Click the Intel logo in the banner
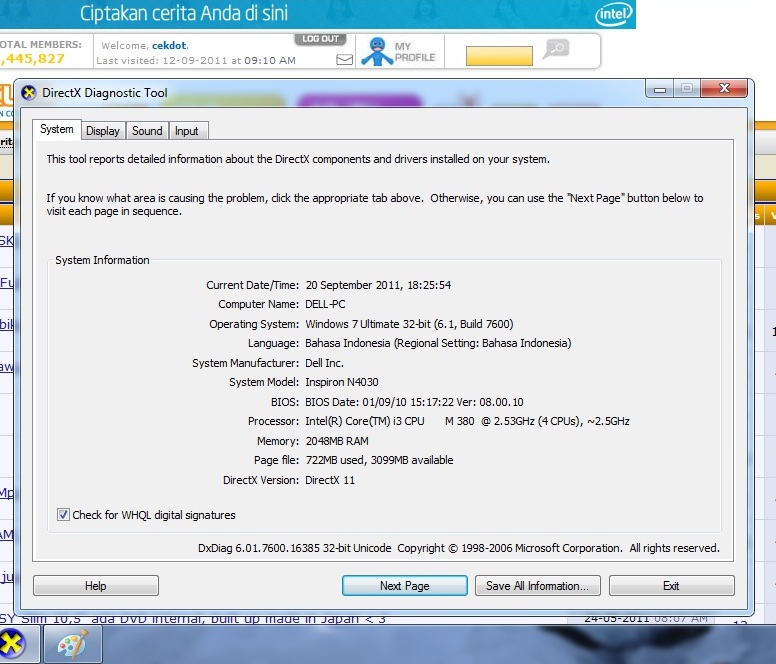Image resolution: width=776 pixels, height=664 pixels. pyautogui.click(x=614, y=14)
